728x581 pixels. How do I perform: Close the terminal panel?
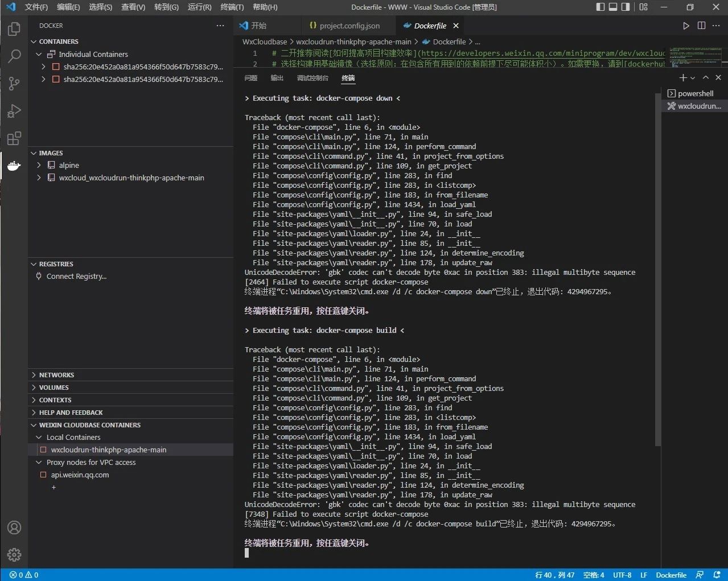[x=718, y=77]
